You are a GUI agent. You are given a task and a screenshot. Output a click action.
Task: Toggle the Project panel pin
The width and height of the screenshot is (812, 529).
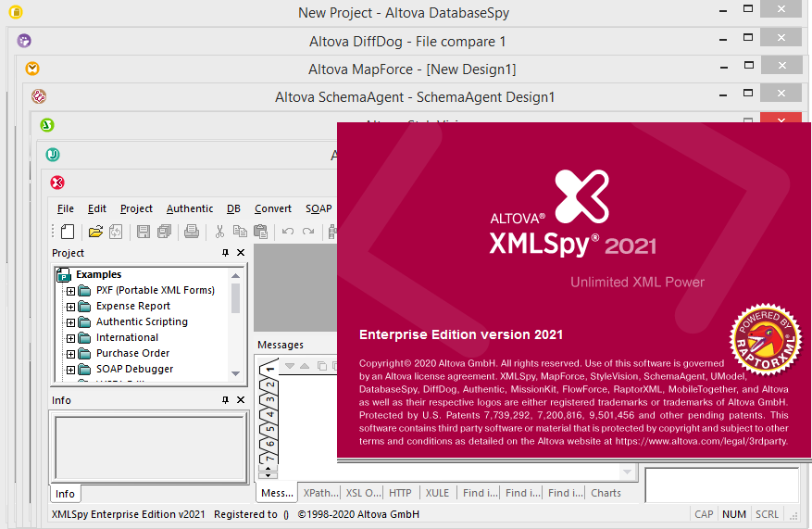pos(225,253)
